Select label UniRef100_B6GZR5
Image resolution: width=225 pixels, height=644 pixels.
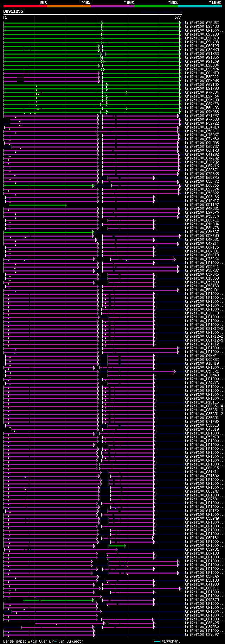tap(202, 178)
